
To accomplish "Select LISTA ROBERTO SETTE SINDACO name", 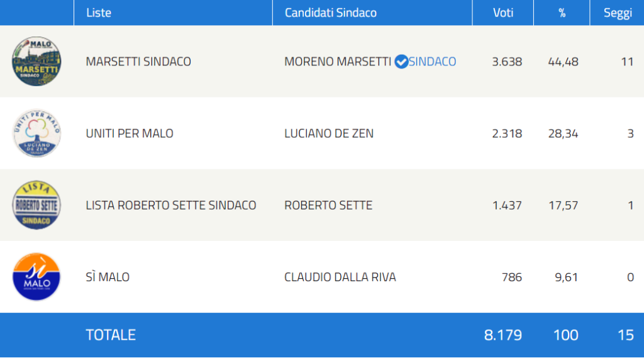I will [x=171, y=205].
